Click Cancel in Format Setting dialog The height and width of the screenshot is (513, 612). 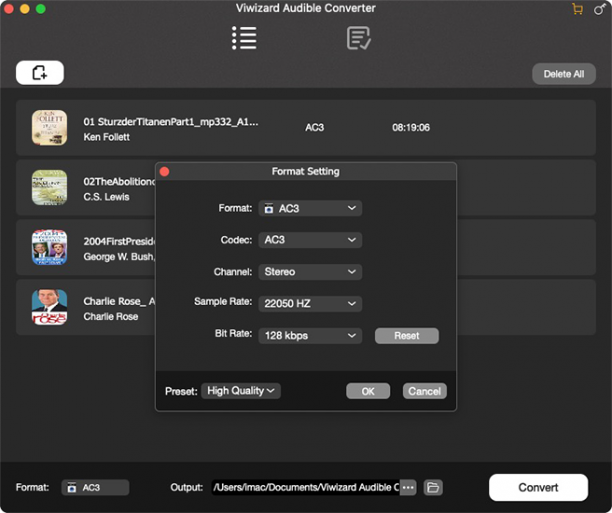tap(425, 391)
